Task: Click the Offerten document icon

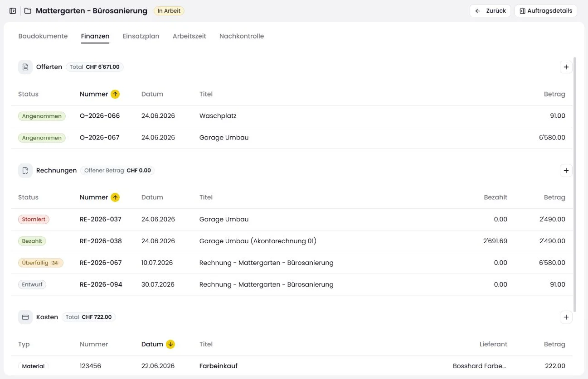Action: (x=25, y=67)
